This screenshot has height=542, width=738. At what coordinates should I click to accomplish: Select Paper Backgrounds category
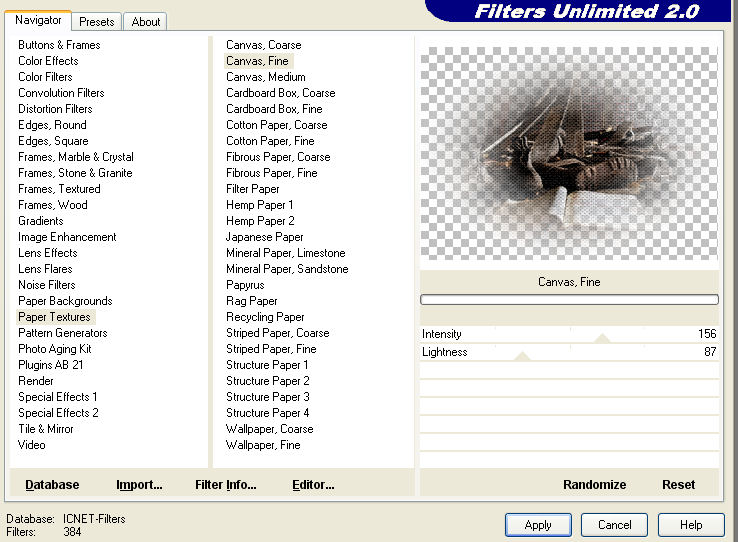[x=65, y=301]
